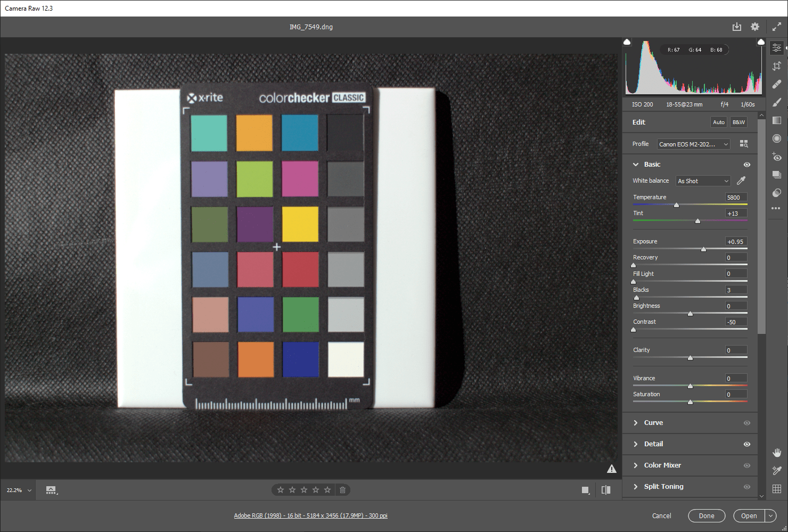Select the Radial Filter tool
This screenshot has height=532, width=788.
[x=776, y=138]
